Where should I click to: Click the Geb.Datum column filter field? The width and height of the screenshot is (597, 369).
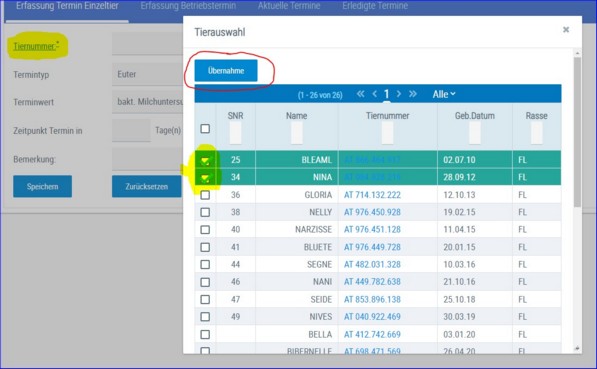(474, 134)
